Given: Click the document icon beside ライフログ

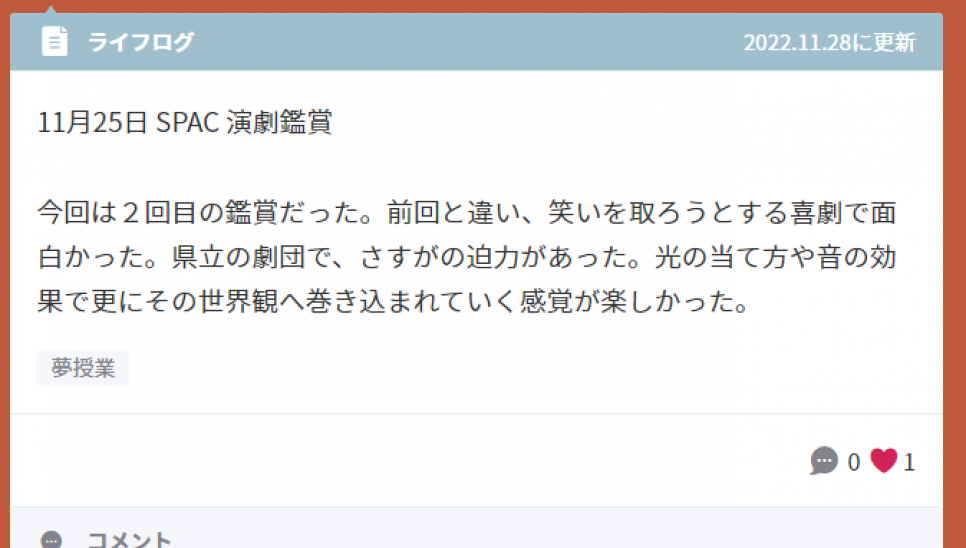Looking at the screenshot, I should [x=54, y=42].
